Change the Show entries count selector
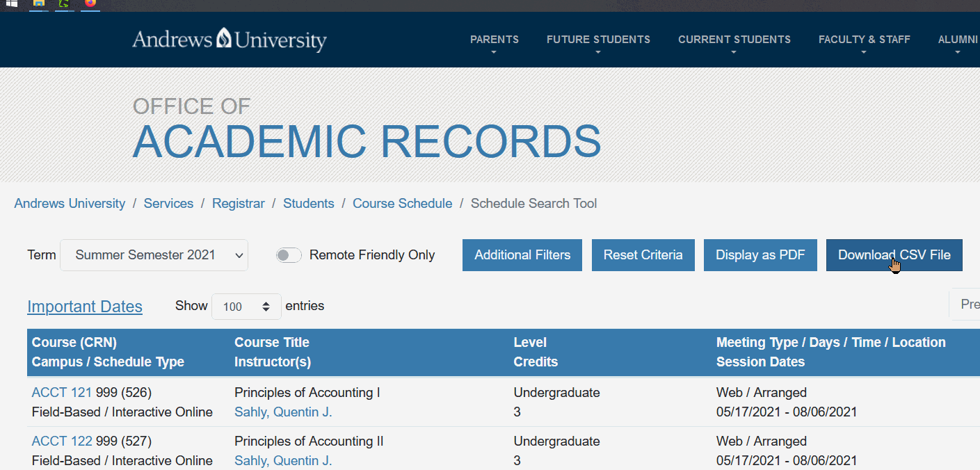The width and height of the screenshot is (980, 470). pos(246,307)
